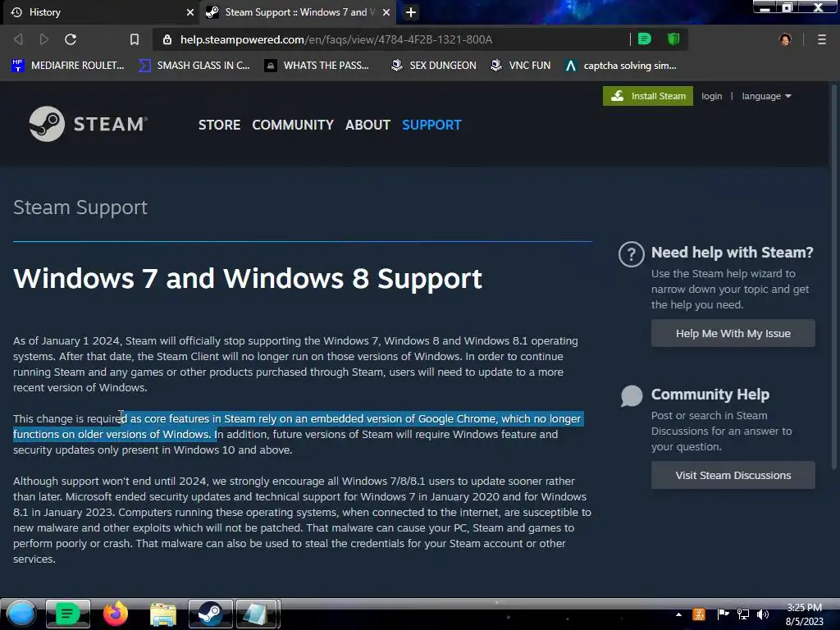The height and width of the screenshot is (630, 840).
Task: Open a new browser tab
Action: (411, 12)
